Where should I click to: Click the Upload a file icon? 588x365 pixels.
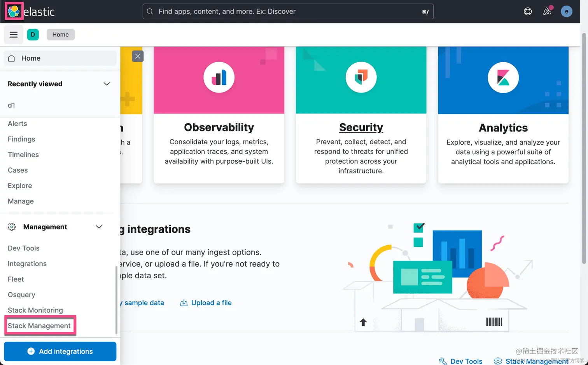point(184,303)
